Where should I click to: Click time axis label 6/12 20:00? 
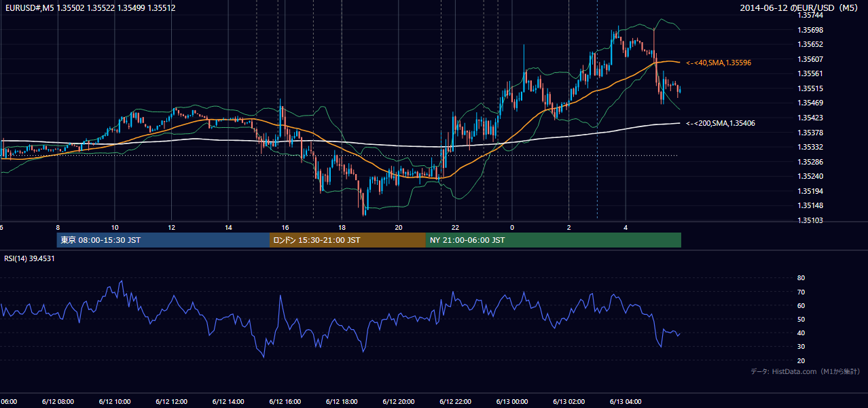click(x=399, y=402)
